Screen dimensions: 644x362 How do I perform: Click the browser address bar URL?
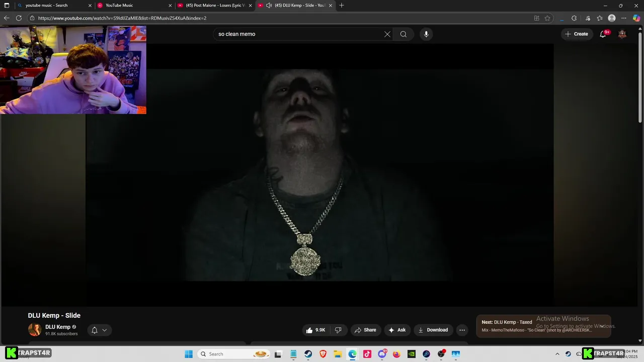tap(122, 18)
